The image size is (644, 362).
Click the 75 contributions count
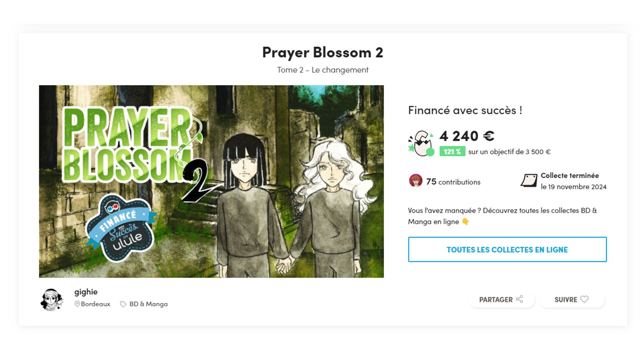[x=453, y=182]
